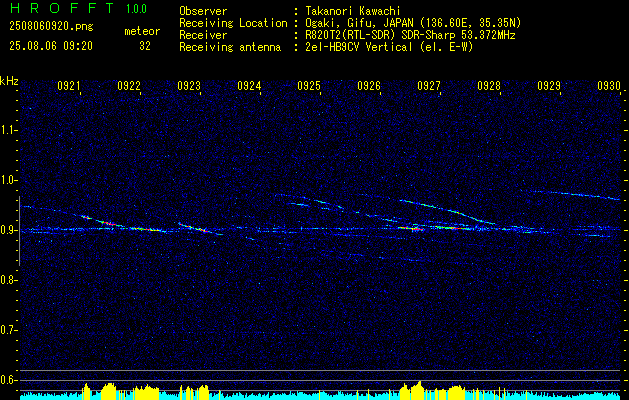
Task: Select the filename 2508060920.png
Action: [x=51, y=27]
